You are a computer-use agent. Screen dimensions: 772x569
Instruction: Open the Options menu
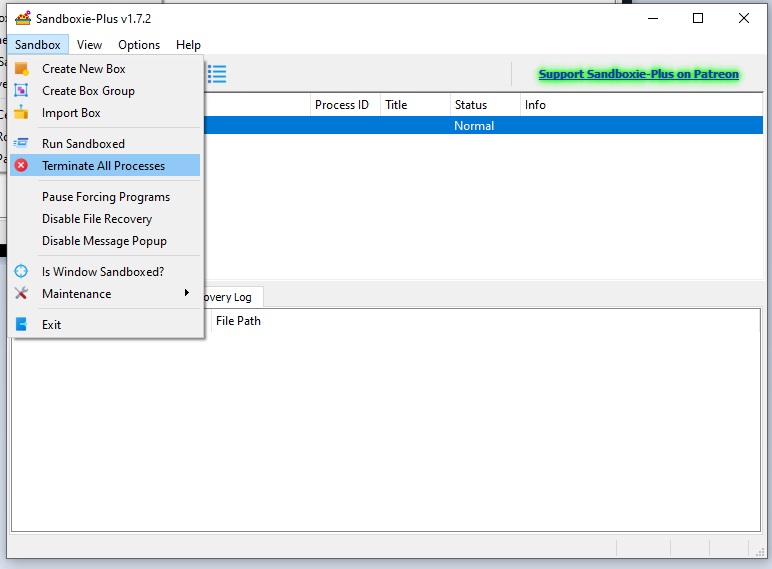click(139, 45)
